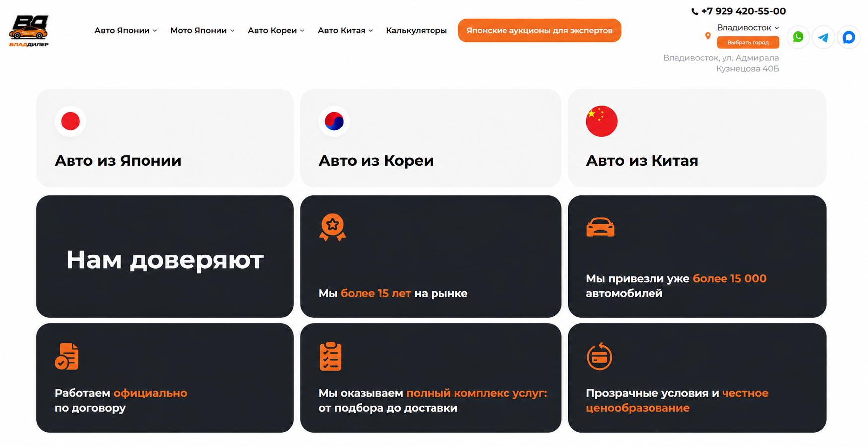Image resolution: width=868 pixels, height=446 pixels.
Task: Click полный комплекс услуг text
Action: point(477,393)
